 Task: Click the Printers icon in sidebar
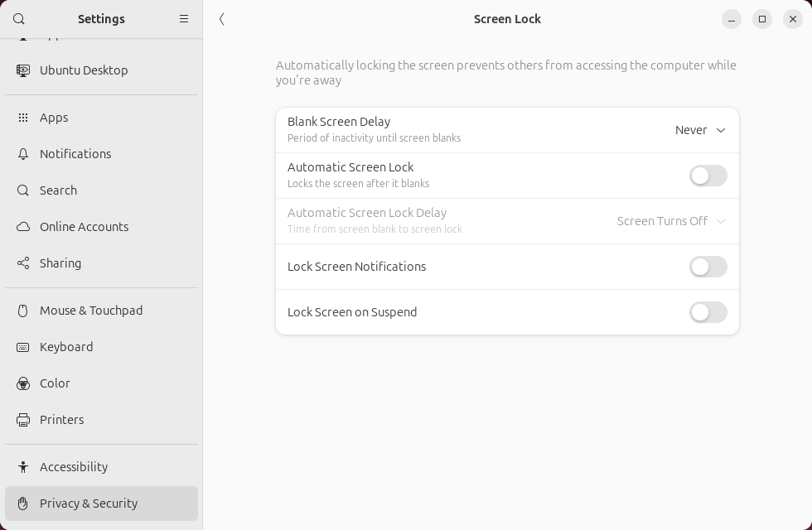(23, 420)
